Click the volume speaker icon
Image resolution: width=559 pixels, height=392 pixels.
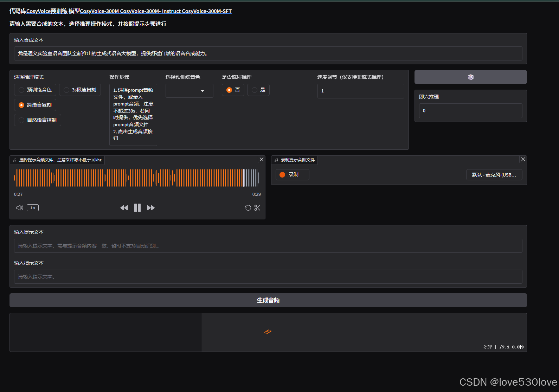(x=20, y=208)
